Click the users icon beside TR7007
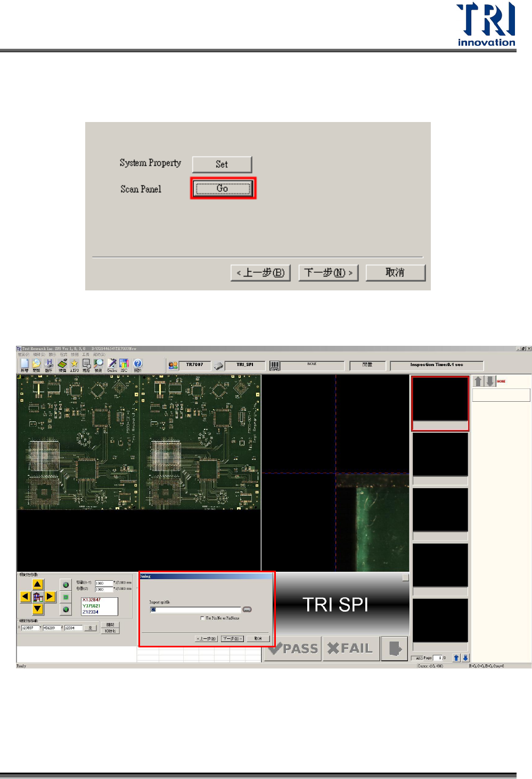 click(x=173, y=366)
